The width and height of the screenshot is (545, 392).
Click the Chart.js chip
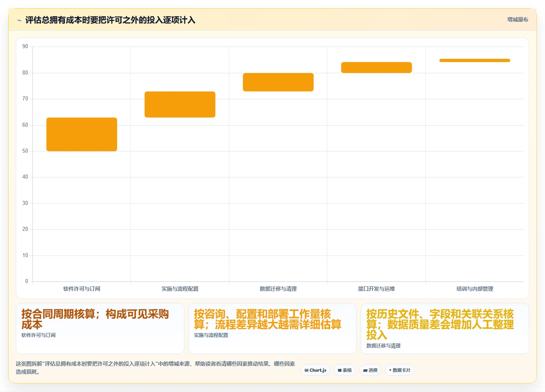tap(315, 370)
